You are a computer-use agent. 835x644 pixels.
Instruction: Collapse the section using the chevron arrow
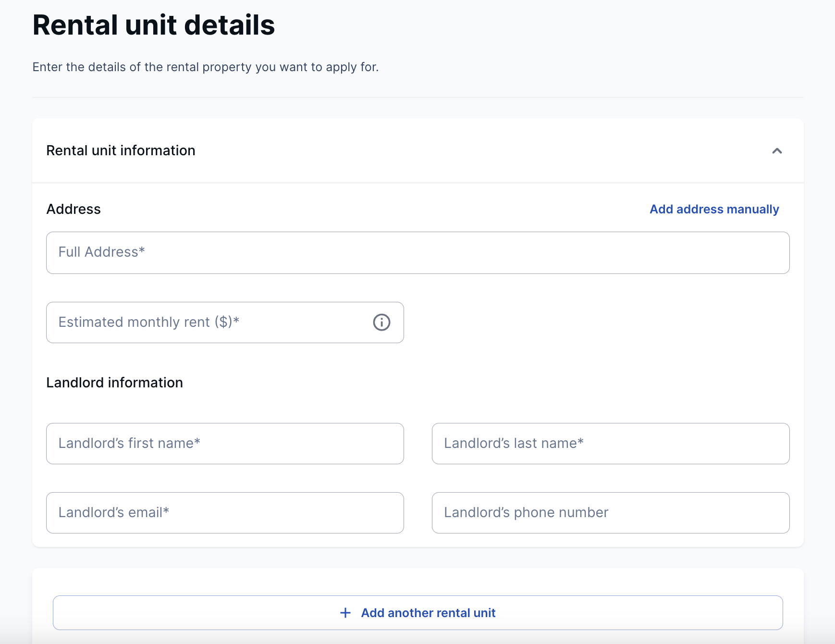pyautogui.click(x=777, y=151)
